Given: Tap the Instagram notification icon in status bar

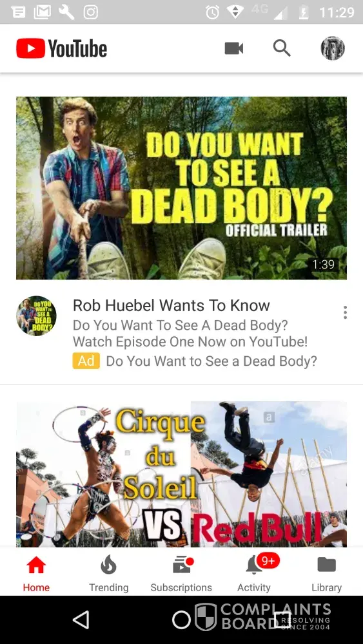Looking at the screenshot, I should [x=90, y=12].
